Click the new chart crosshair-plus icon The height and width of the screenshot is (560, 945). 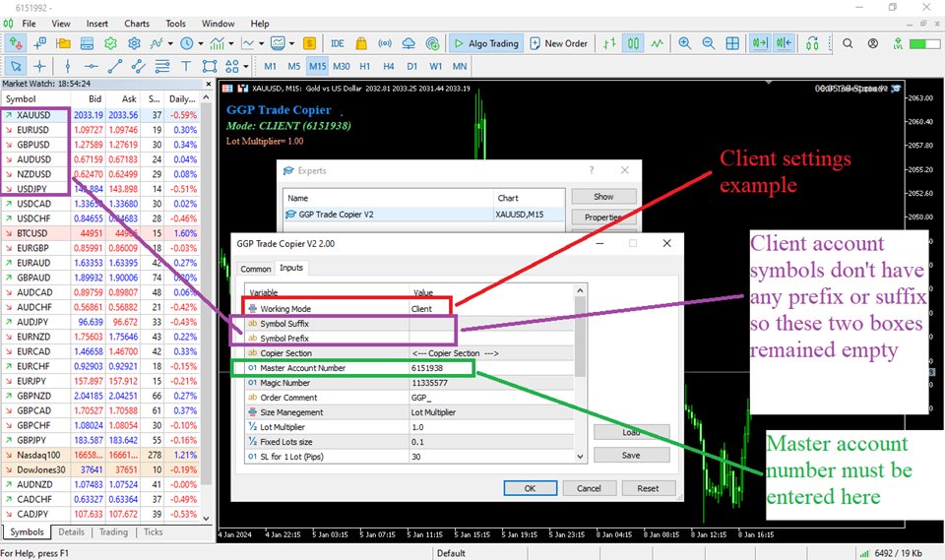point(39,43)
